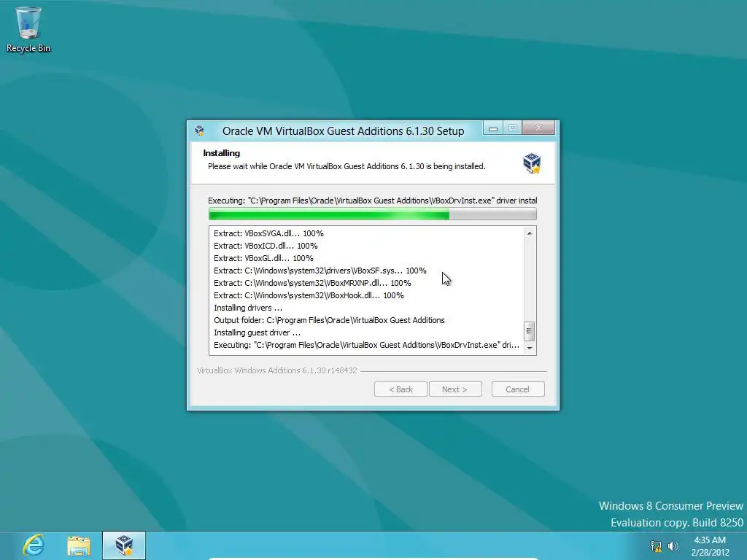Select the VirtualBox setup taskbar icon
The width and height of the screenshot is (747, 560).
coord(124,545)
